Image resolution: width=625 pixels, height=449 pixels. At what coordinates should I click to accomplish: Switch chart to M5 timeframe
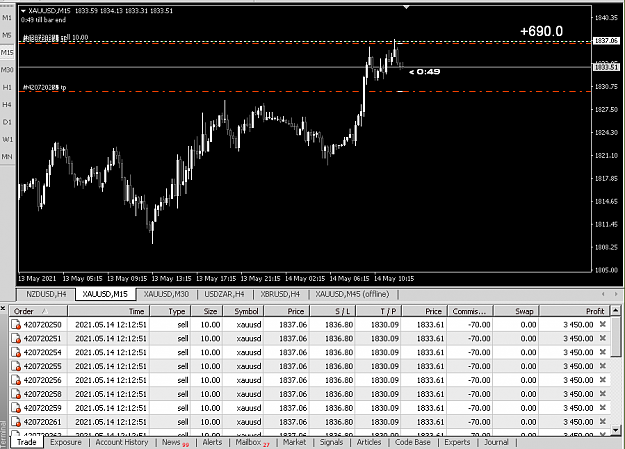point(7,35)
